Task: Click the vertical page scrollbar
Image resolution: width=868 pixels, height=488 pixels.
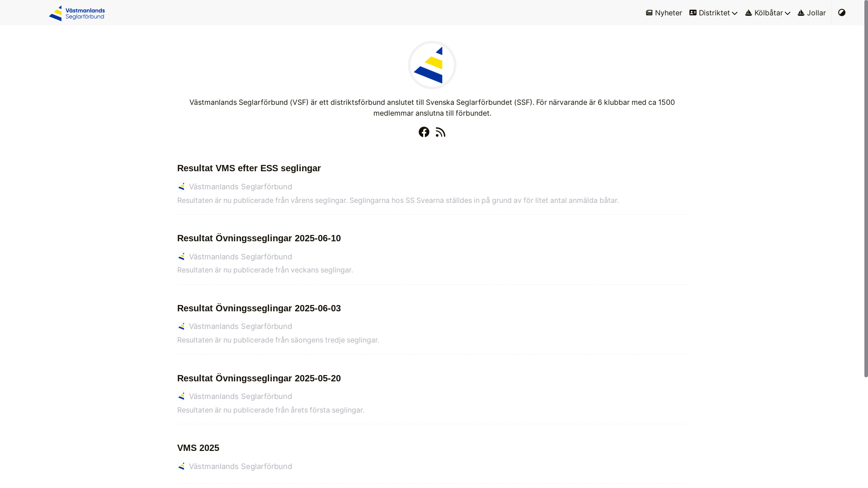Action: tap(866, 188)
